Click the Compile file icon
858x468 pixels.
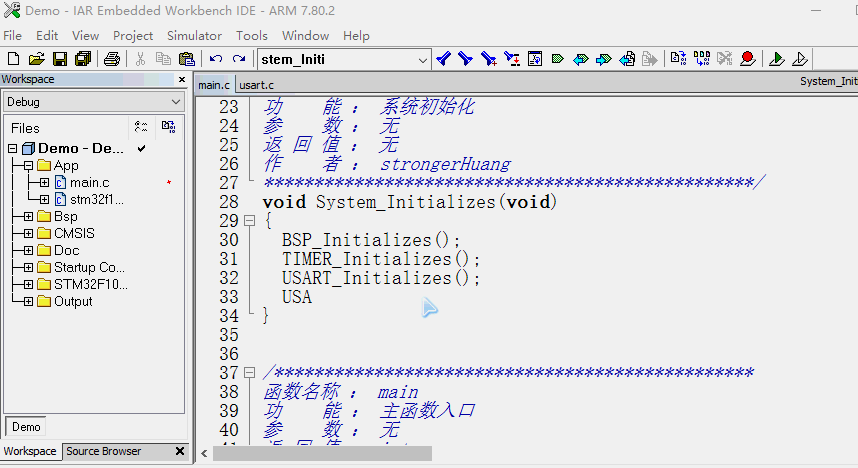(x=678, y=60)
